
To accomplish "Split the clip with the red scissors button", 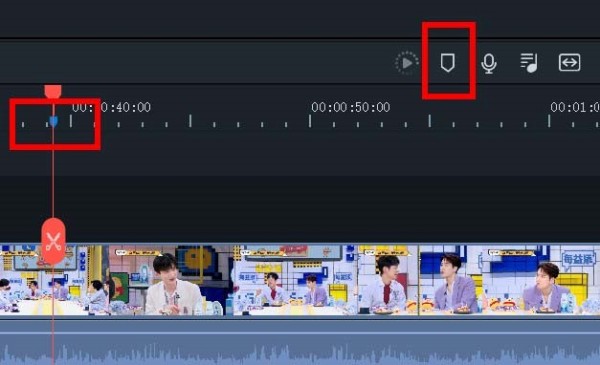I will pyautogui.click(x=53, y=241).
